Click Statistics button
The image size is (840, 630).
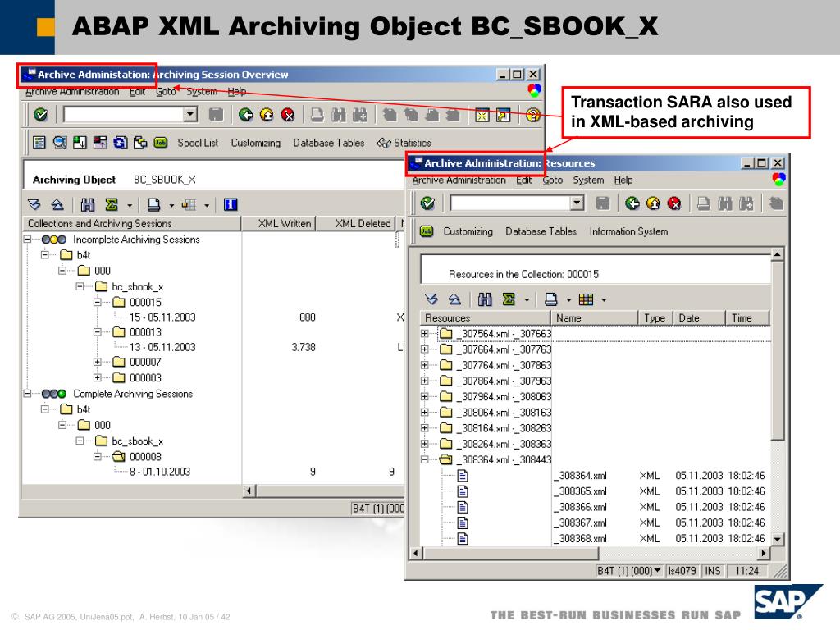pyautogui.click(x=404, y=143)
